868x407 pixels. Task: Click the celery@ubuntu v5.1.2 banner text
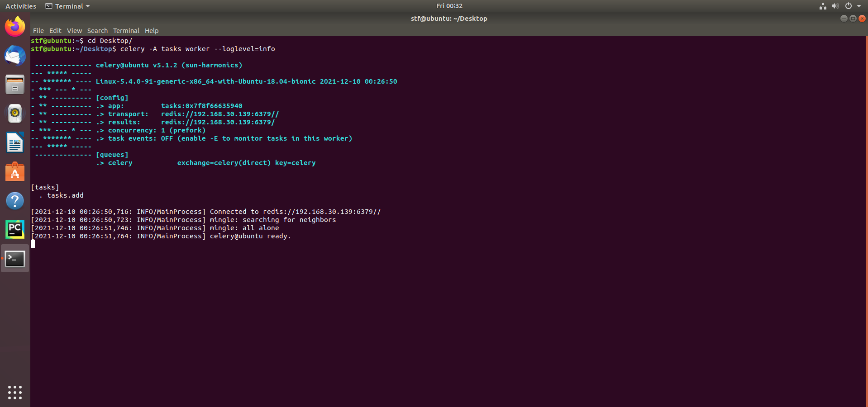click(169, 65)
